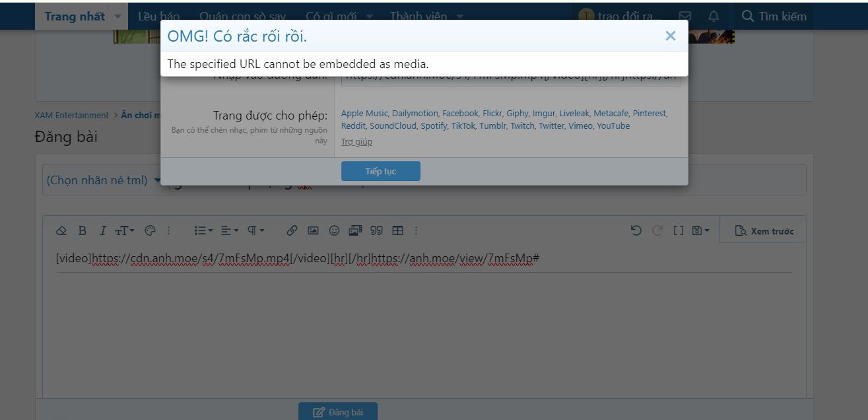Screen dimensions: 868x420
Task: Open the text color palette
Action: 150,230
